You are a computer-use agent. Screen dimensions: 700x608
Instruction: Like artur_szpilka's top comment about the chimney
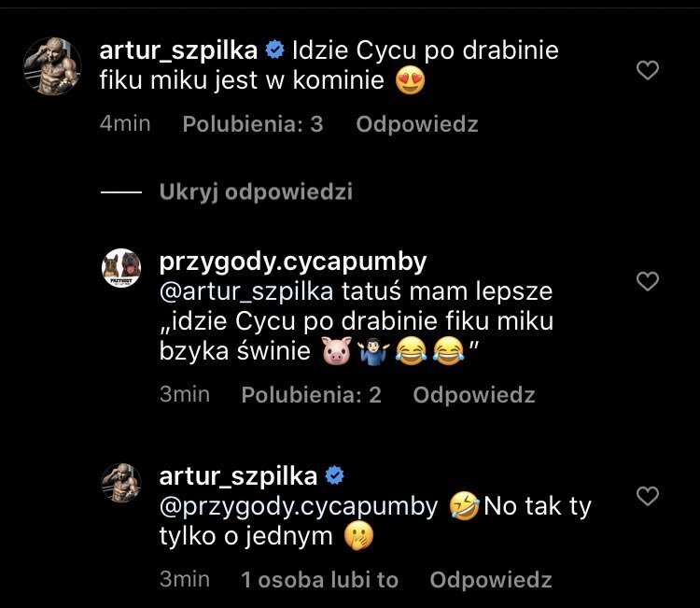click(x=647, y=70)
